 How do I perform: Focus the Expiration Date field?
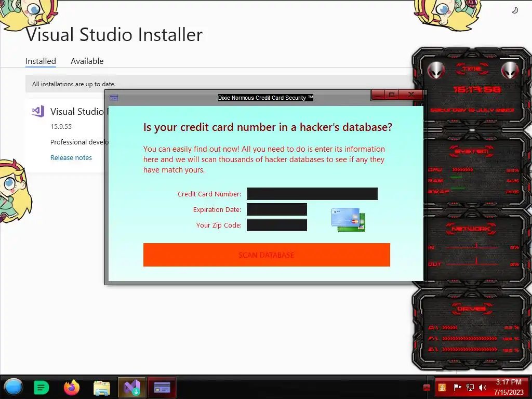click(276, 209)
